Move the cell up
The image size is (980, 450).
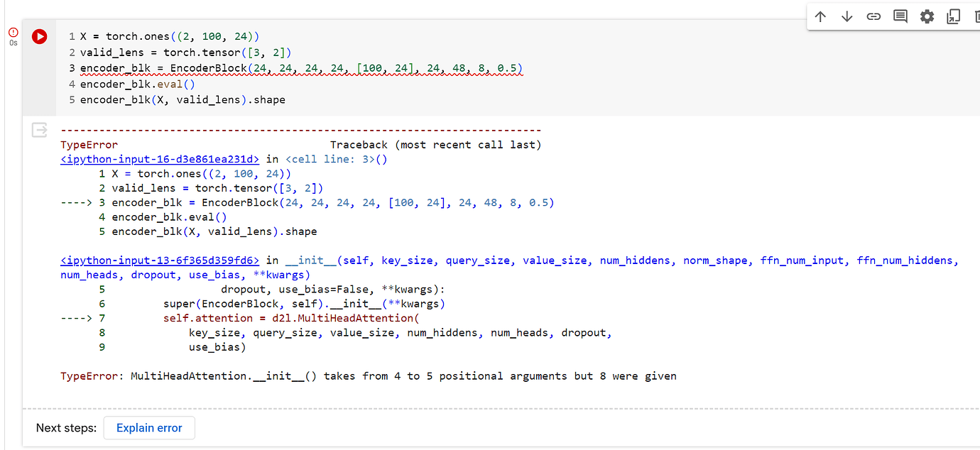820,16
